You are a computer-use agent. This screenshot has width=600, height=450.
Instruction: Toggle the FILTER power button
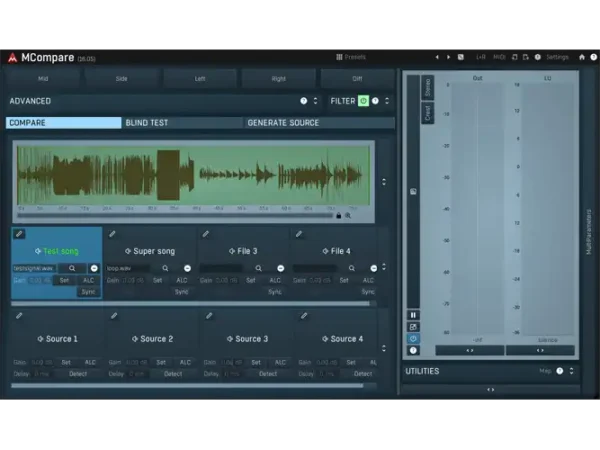coord(363,101)
